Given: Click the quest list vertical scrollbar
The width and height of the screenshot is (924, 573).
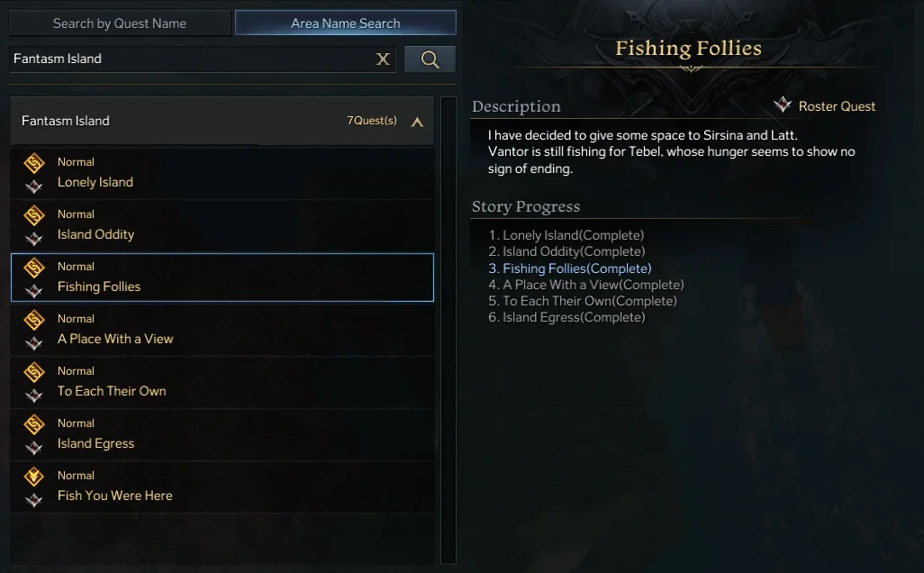Looking at the screenshot, I should [x=448, y=330].
